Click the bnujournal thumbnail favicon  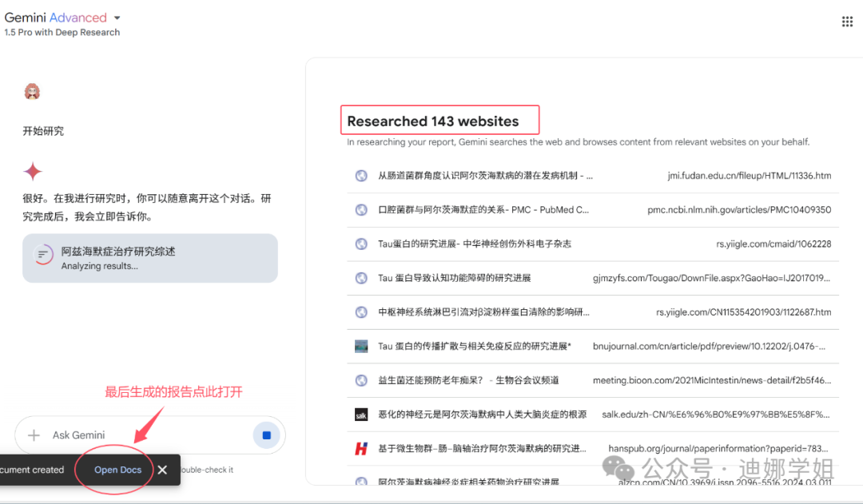point(361,347)
